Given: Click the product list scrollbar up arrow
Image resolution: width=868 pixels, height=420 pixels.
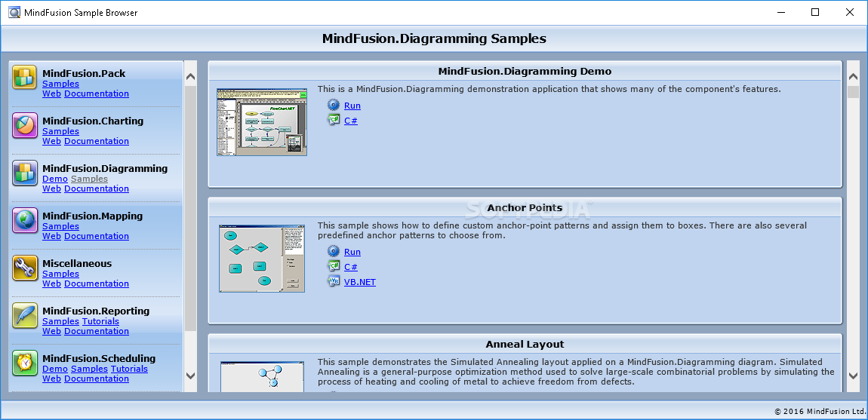Looking at the screenshot, I should 190,78.
